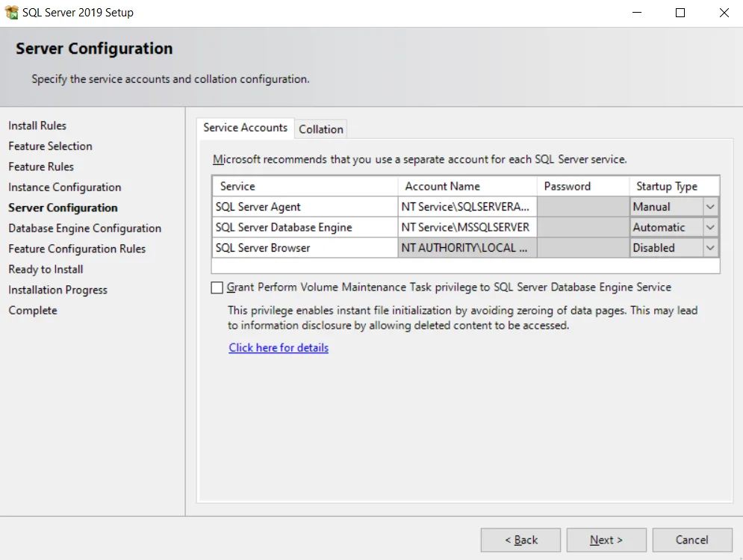Close the SQL Server 2019 Setup window
This screenshot has height=560, width=743.
(724, 13)
